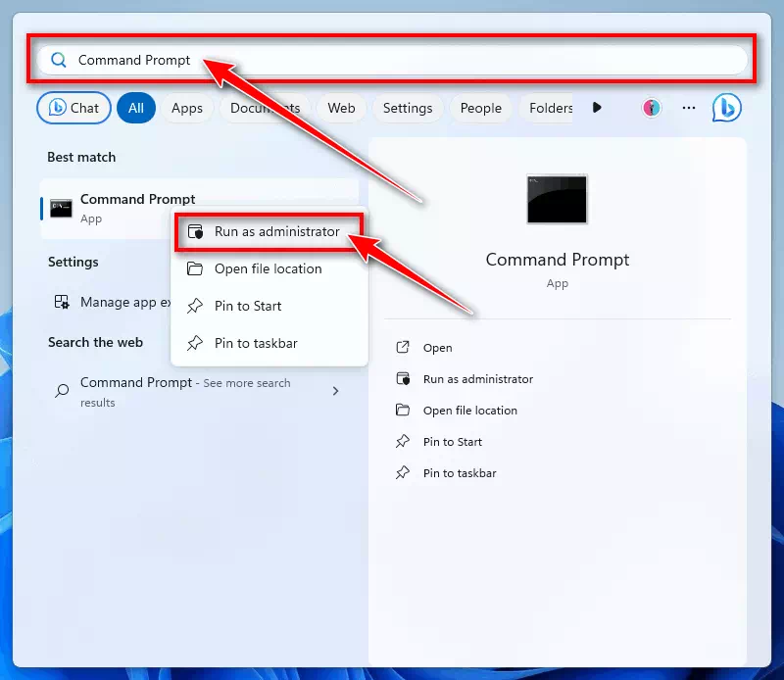This screenshot has width=784, height=680.
Task: Click Run as administrator in right pane
Action: (x=477, y=379)
